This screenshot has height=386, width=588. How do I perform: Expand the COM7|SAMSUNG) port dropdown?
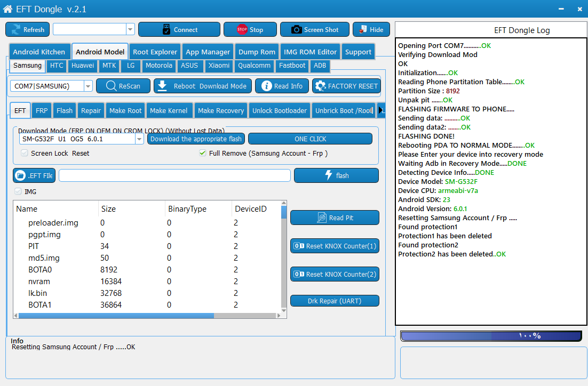coord(88,86)
